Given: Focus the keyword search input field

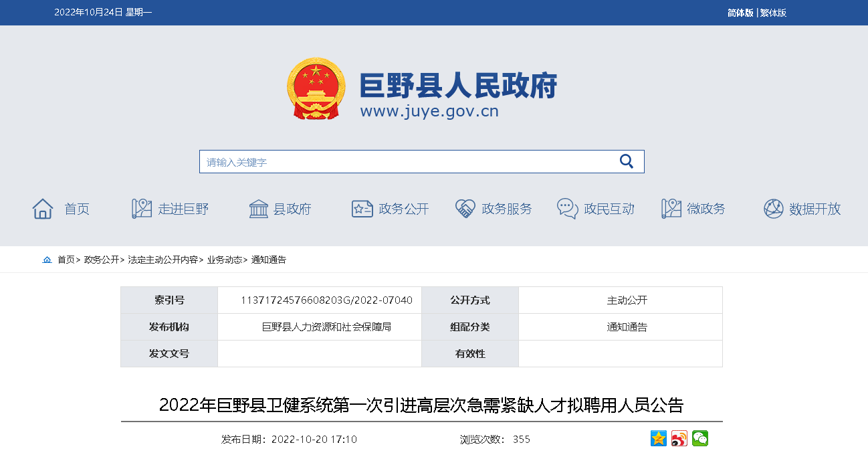Looking at the screenshot, I should tap(408, 162).
